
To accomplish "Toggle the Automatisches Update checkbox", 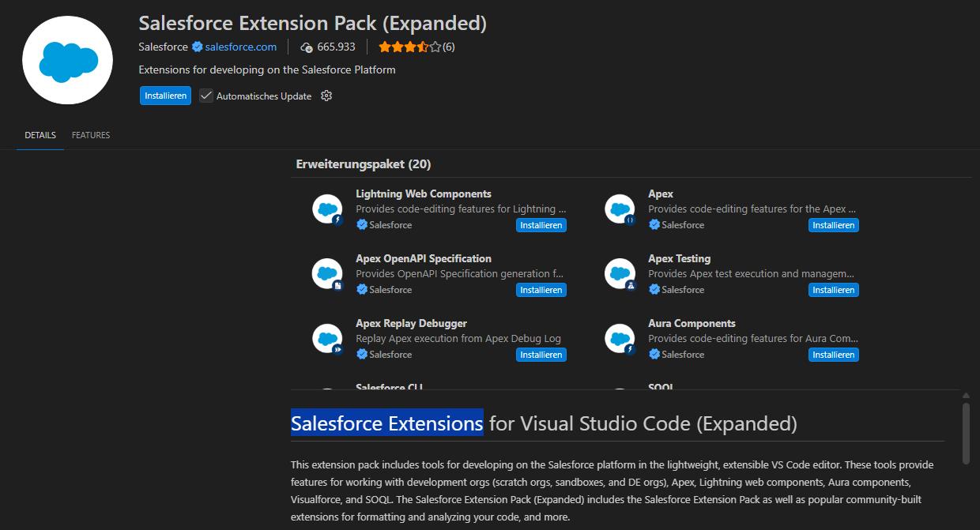I will pos(206,96).
